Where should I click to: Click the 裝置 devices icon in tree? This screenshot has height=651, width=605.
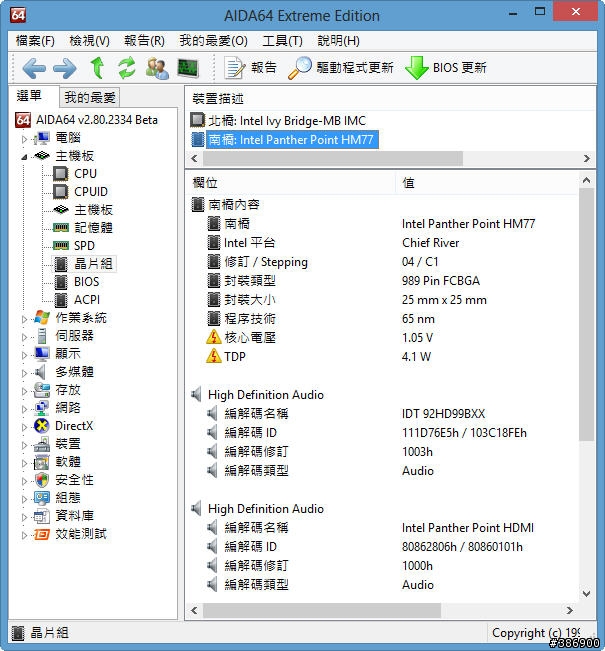point(42,444)
